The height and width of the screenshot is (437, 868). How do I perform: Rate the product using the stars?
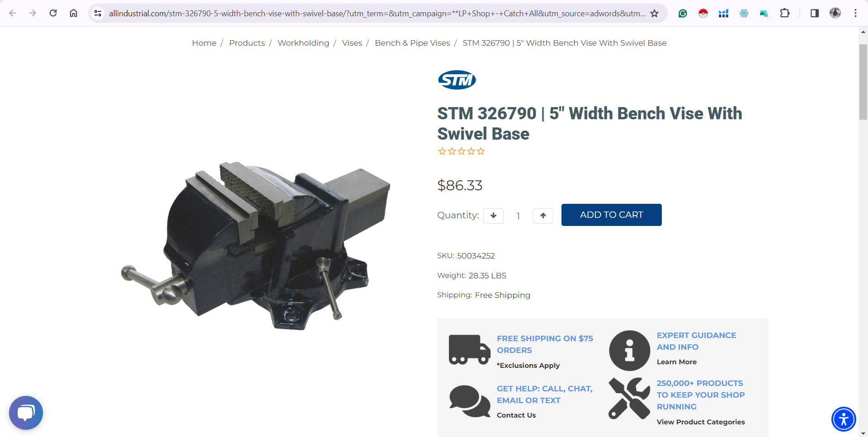pos(461,151)
